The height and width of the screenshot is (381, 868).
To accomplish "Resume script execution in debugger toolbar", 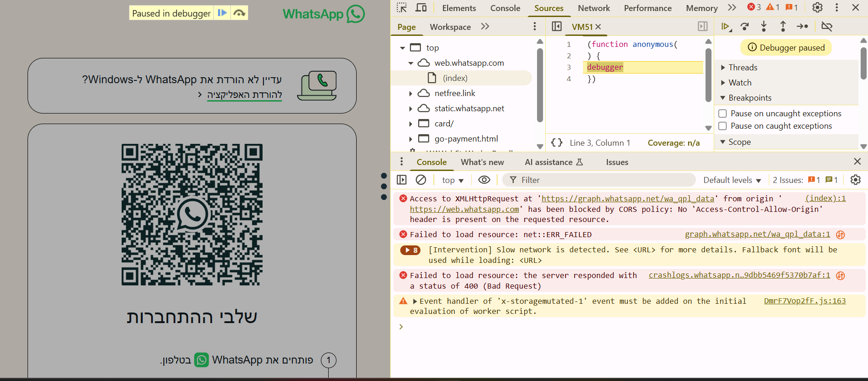I will pyautogui.click(x=726, y=27).
